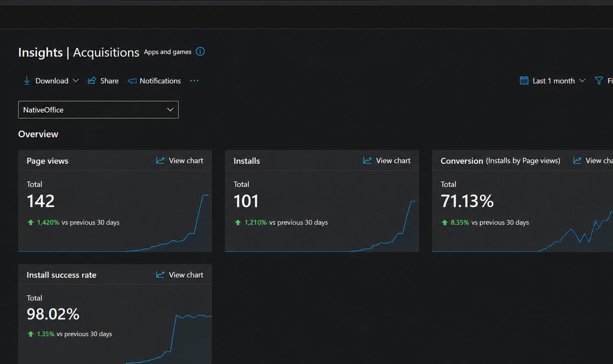613x364 pixels.
Task: Click the calendar icon for date range
Action: pyautogui.click(x=524, y=81)
